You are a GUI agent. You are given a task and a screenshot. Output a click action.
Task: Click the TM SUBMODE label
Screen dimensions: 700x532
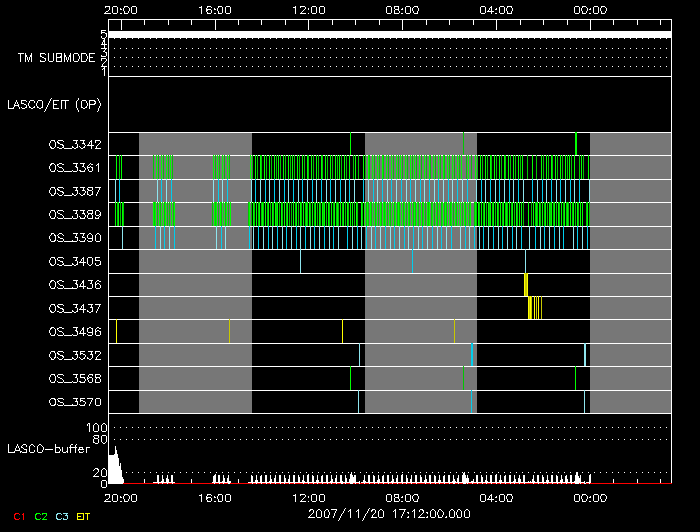[56, 58]
